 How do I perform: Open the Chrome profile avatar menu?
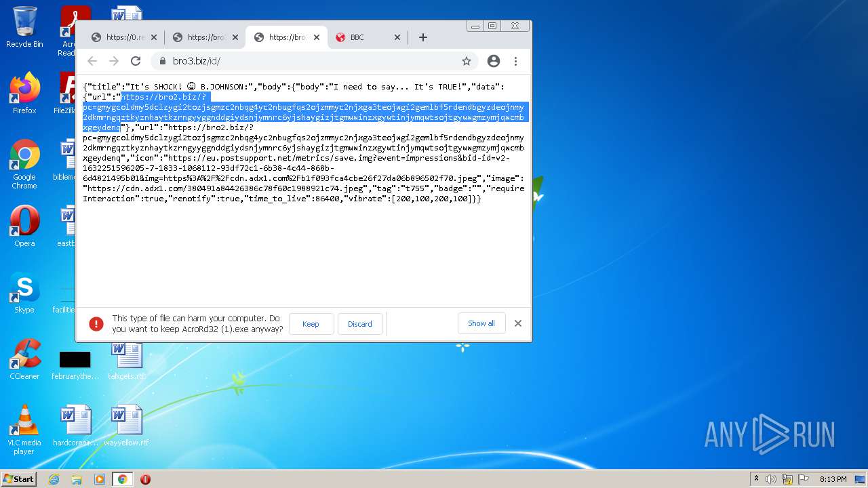pos(494,61)
